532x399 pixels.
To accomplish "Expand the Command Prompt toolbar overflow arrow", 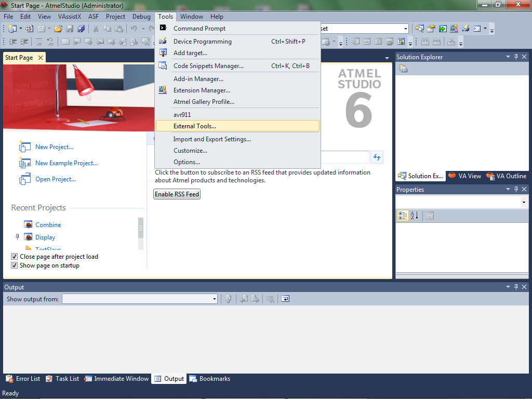I will click(485, 29).
